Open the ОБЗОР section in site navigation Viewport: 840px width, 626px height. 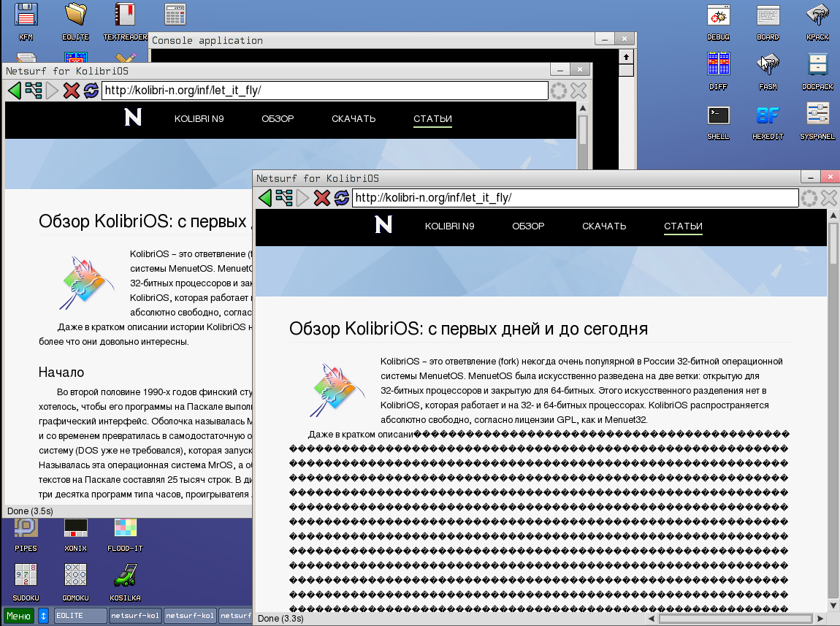pyautogui.click(x=528, y=226)
